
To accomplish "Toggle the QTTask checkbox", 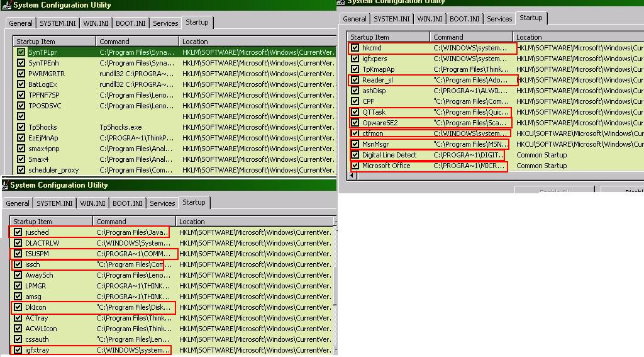I will [355, 112].
